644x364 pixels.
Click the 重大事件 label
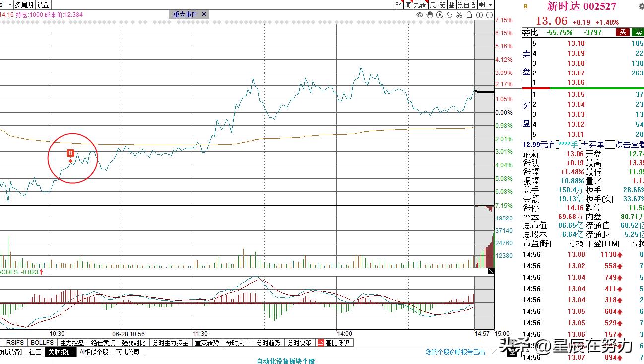point(185,14)
